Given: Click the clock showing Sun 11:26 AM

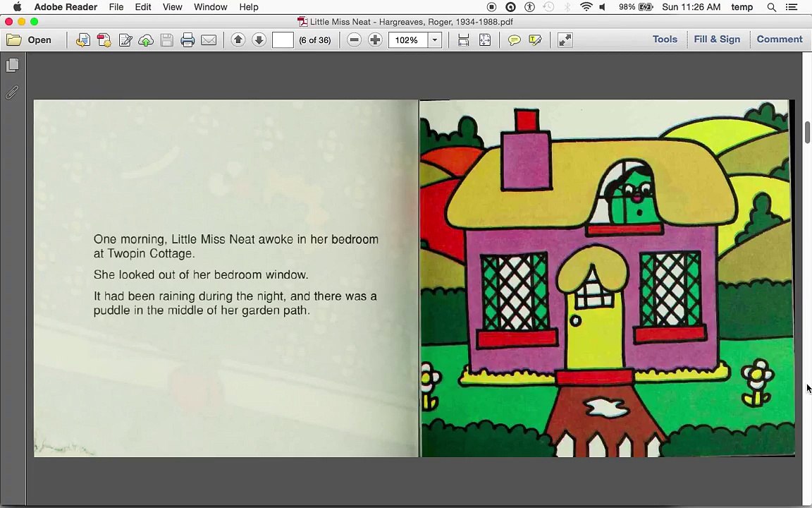Looking at the screenshot, I should (x=691, y=7).
